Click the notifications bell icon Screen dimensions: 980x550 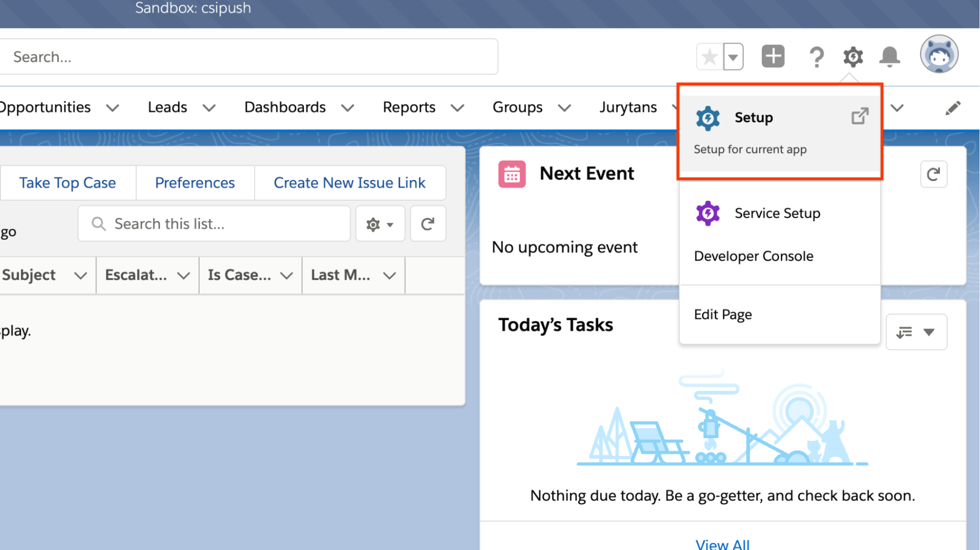(x=890, y=56)
